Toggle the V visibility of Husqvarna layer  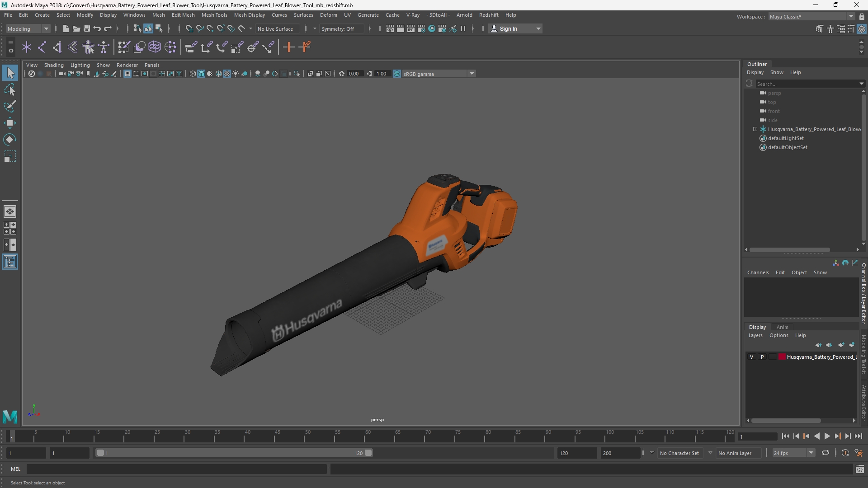coord(752,357)
